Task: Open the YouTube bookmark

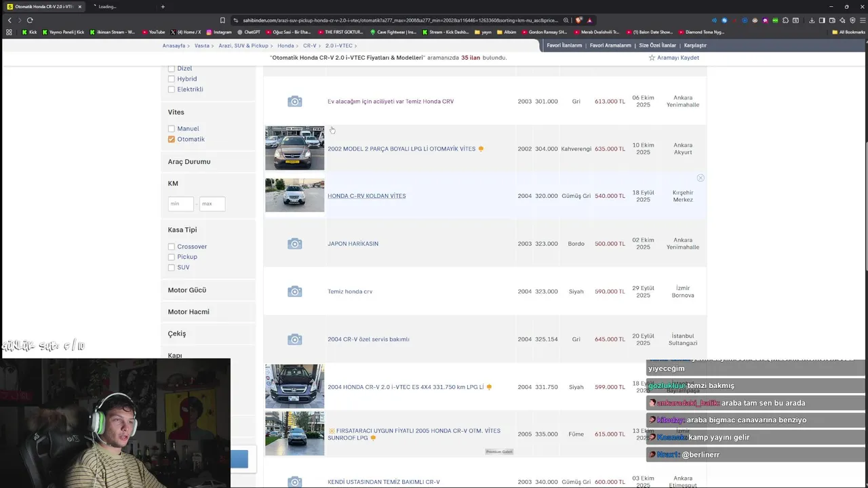Action: [x=153, y=32]
